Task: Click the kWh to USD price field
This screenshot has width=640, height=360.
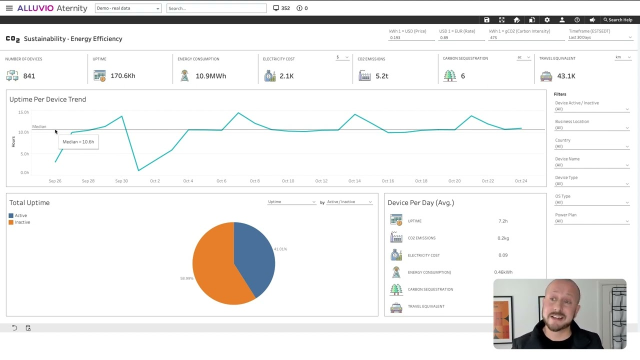Action: [x=411, y=38]
